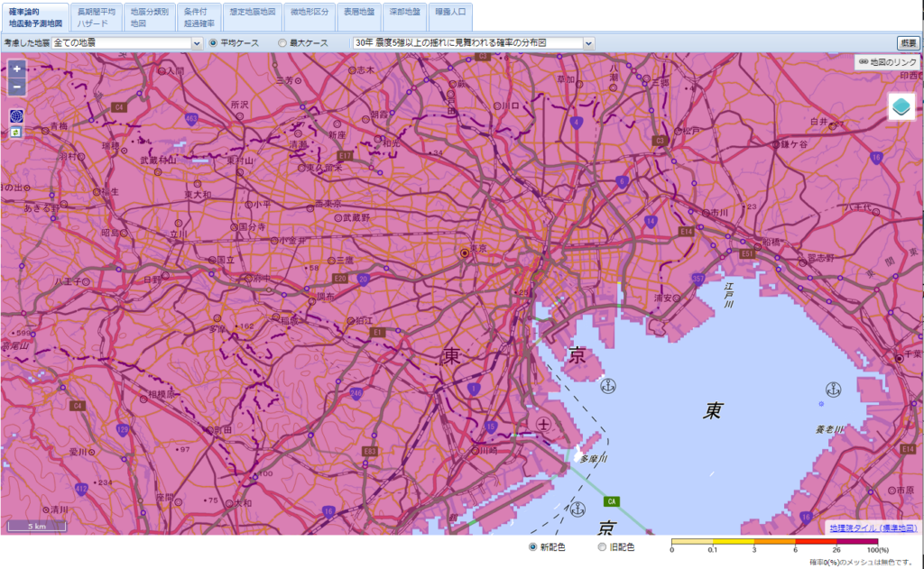Click the globe full-extent icon
Screen dimensions: 924x569
coord(16,116)
